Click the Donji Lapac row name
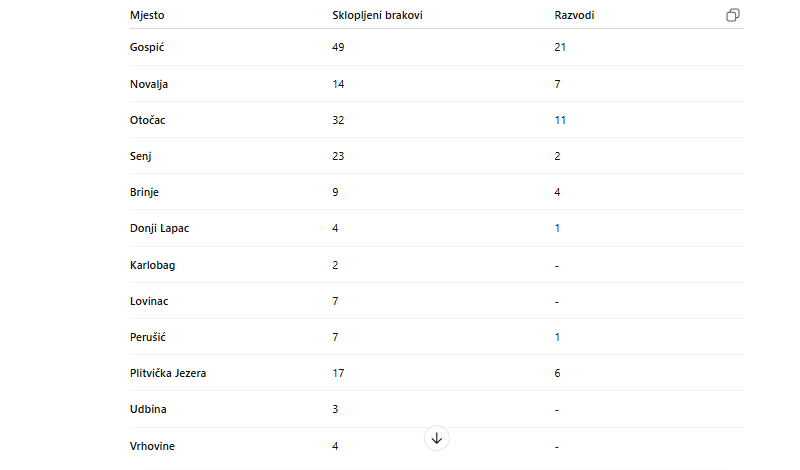Screen dimensions: 800x470 pos(159,228)
